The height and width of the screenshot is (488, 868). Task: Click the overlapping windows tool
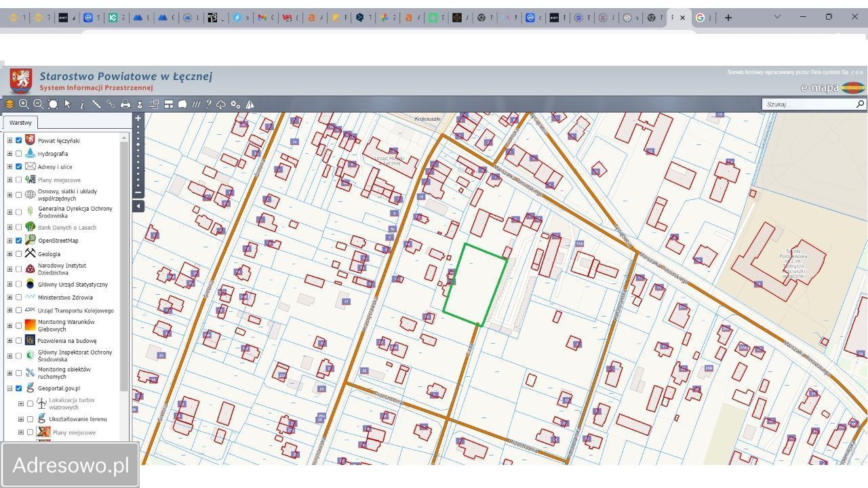pos(155,104)
